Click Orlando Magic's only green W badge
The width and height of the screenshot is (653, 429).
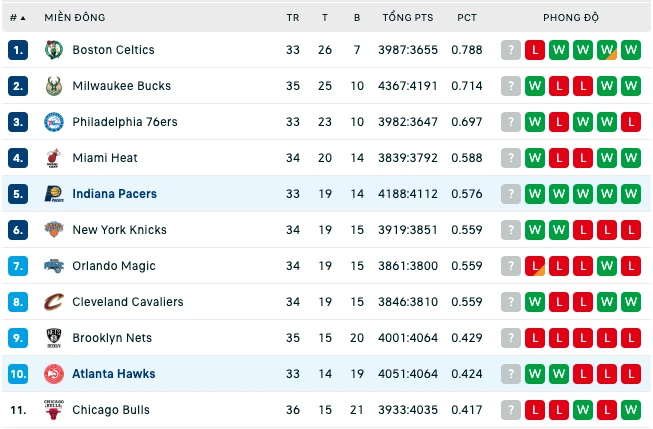coord(607,266)
